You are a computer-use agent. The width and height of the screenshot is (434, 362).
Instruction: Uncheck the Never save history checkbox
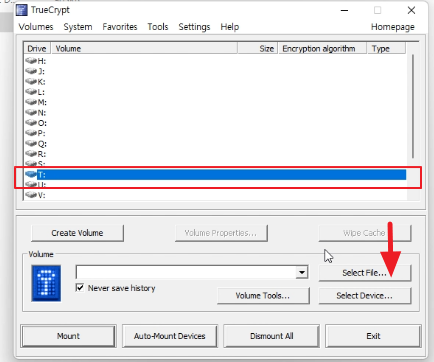(x=80, y=288)
